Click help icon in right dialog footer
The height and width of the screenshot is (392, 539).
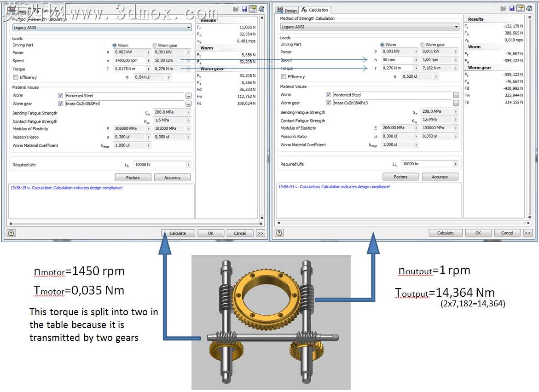coord(279,233)
